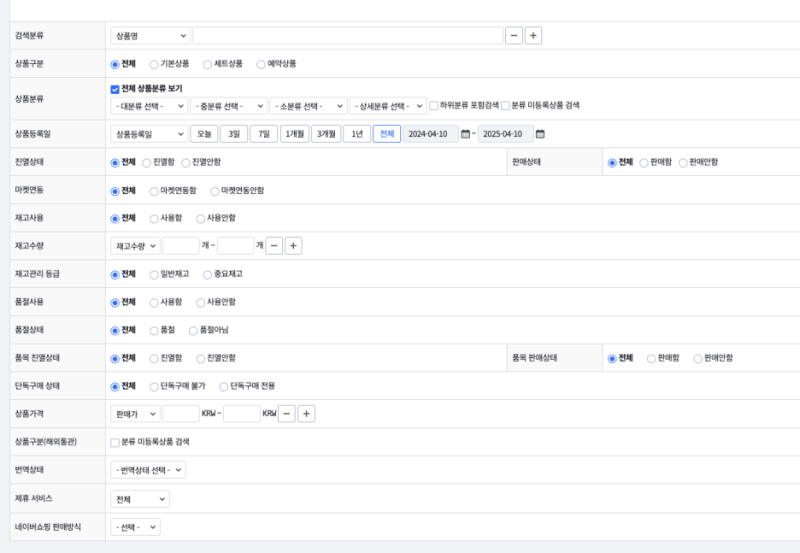Enable the 하위분류 포함검색 checkbox
This screenshot has width=800, height=553.
[x=434, y=105]
